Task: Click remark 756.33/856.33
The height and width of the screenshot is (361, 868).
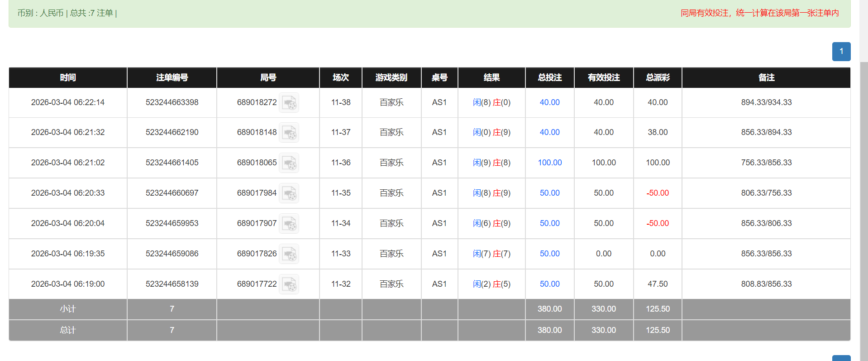Action: point(766,163)
